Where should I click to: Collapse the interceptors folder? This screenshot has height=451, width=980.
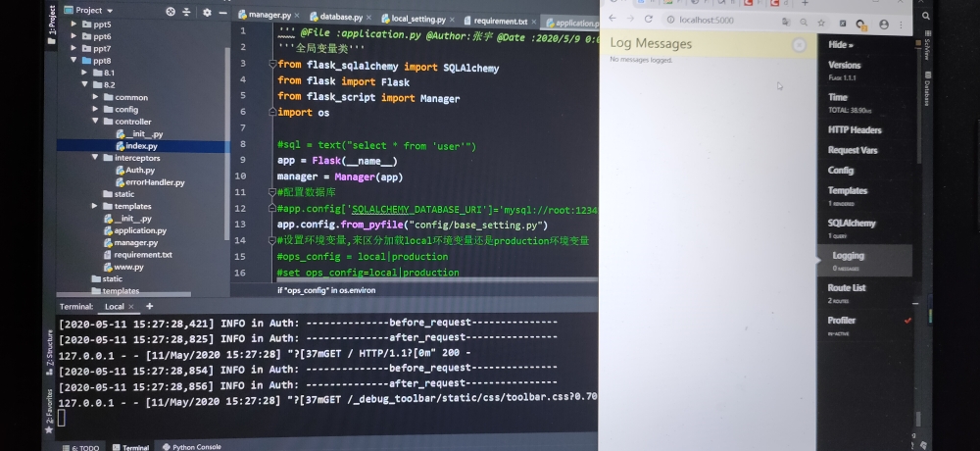point(95,158)
